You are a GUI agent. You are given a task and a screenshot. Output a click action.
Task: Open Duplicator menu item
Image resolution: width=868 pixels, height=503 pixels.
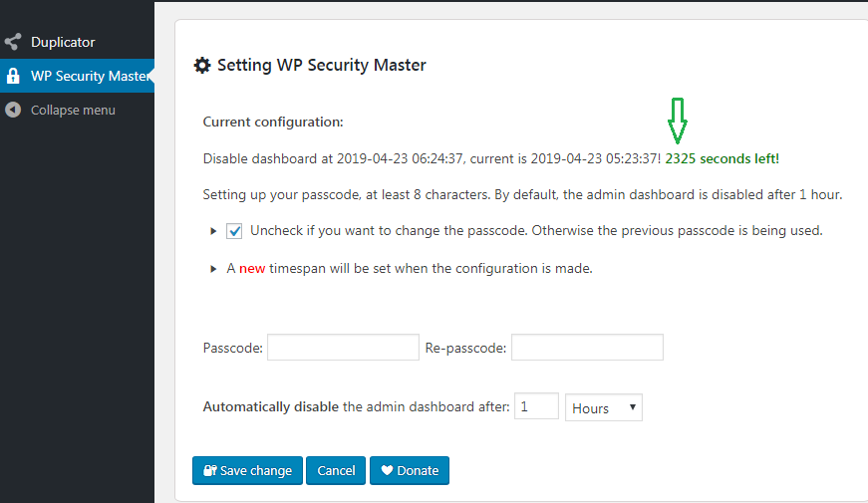(63, 43)
